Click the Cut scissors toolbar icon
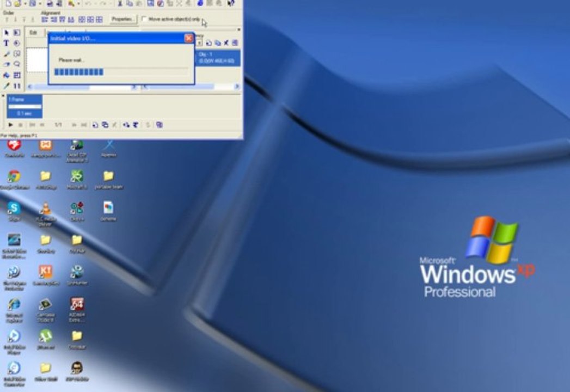 coord(120,3)
